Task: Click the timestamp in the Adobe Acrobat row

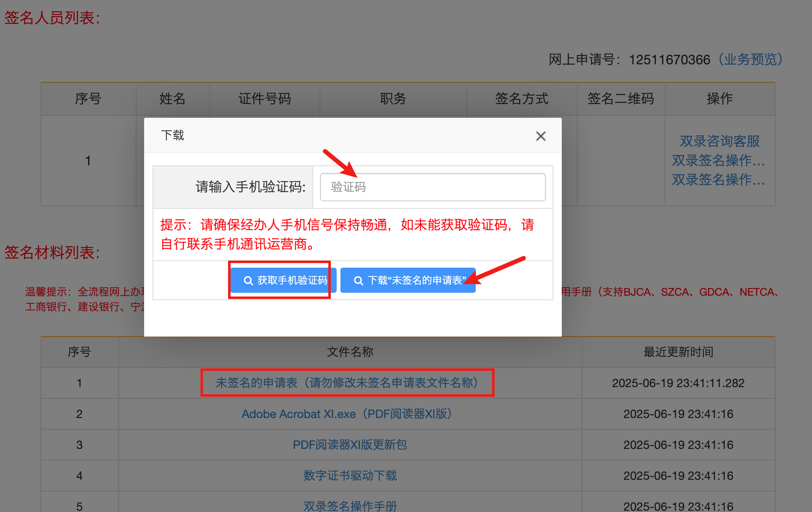Action: pos(678,414)
